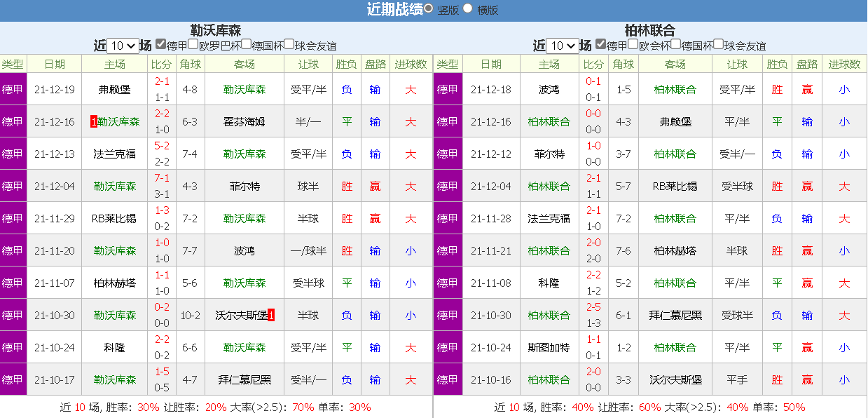Open 波鸿 home team on 21-12-18 row

point(549,90)
